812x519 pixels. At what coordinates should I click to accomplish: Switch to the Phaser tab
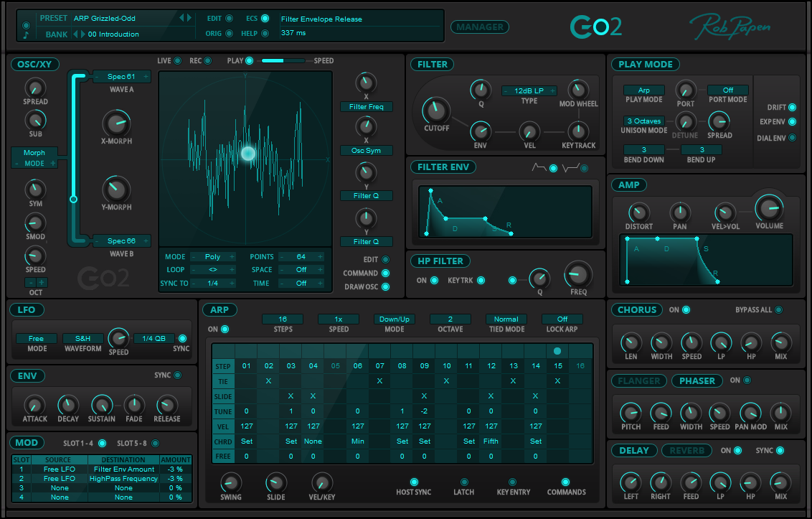tap(697, 381)
